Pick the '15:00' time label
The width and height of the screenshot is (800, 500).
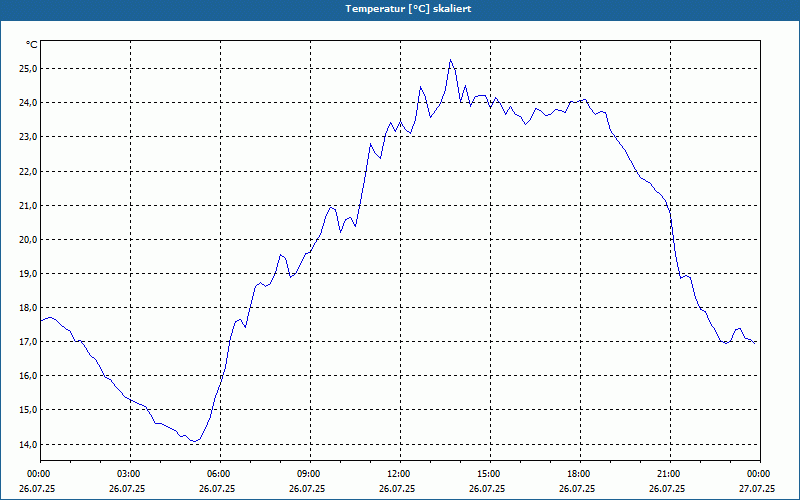point(488,474)
